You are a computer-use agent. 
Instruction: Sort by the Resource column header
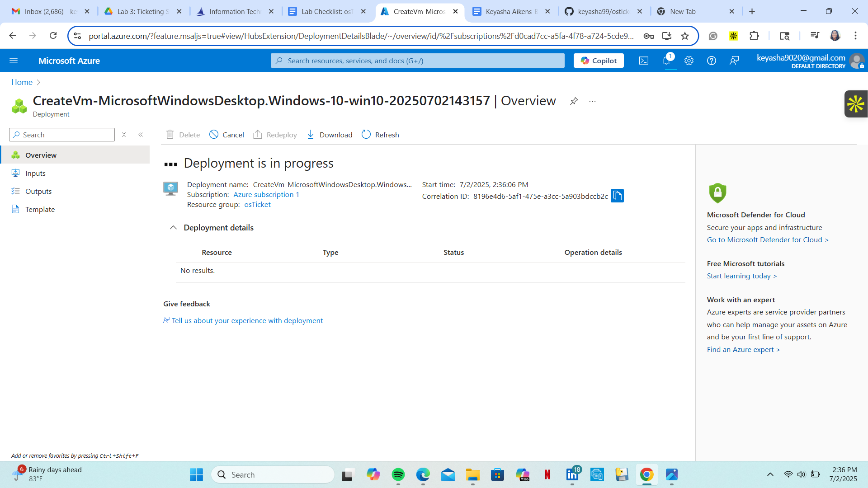(217, 253)
